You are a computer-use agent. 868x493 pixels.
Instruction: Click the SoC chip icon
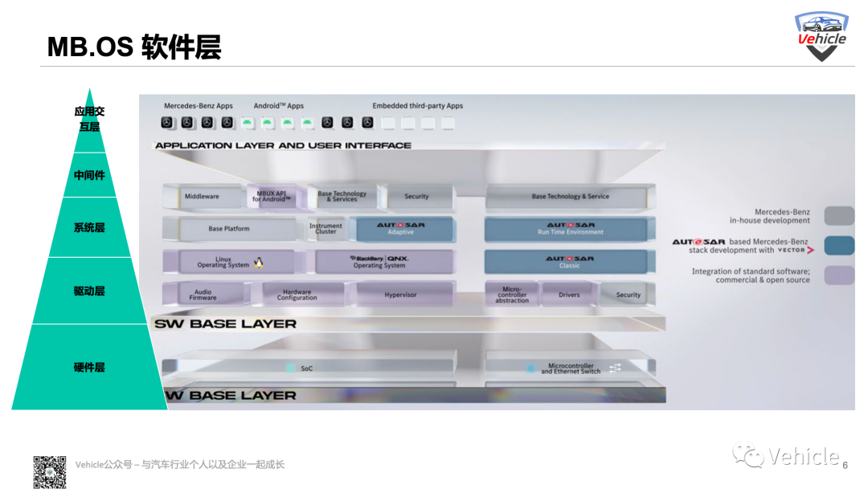[290, 368]
